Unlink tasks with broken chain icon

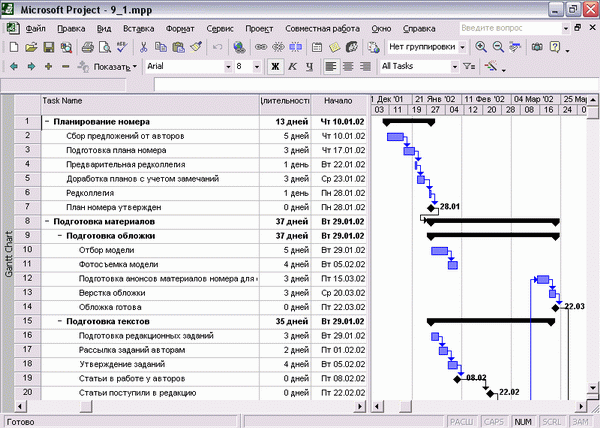point(278,47)
